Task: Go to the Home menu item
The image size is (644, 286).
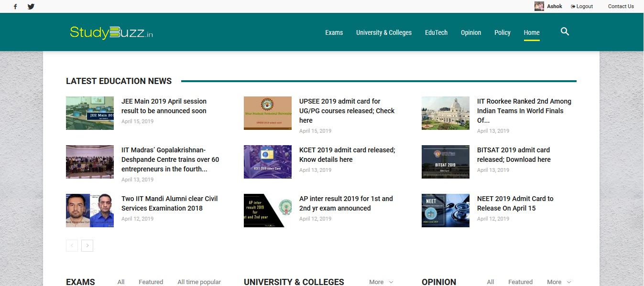Action: (x=532, y=32)
